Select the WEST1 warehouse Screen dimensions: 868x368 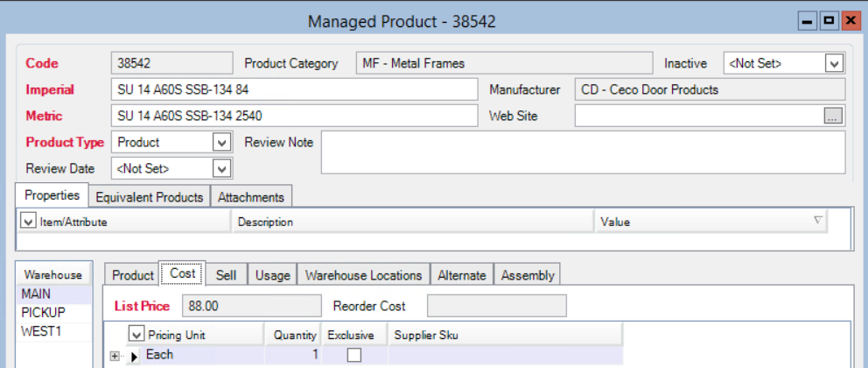click(x=41, y=331)
